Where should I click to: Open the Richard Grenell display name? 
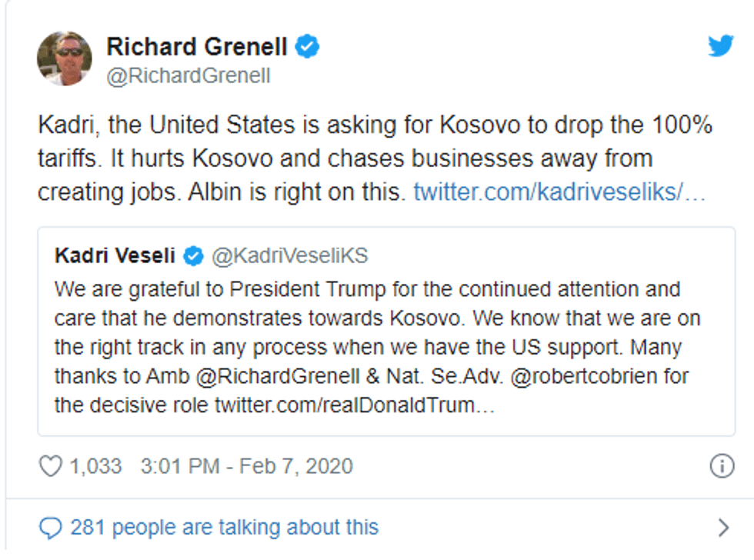(197, 47)
